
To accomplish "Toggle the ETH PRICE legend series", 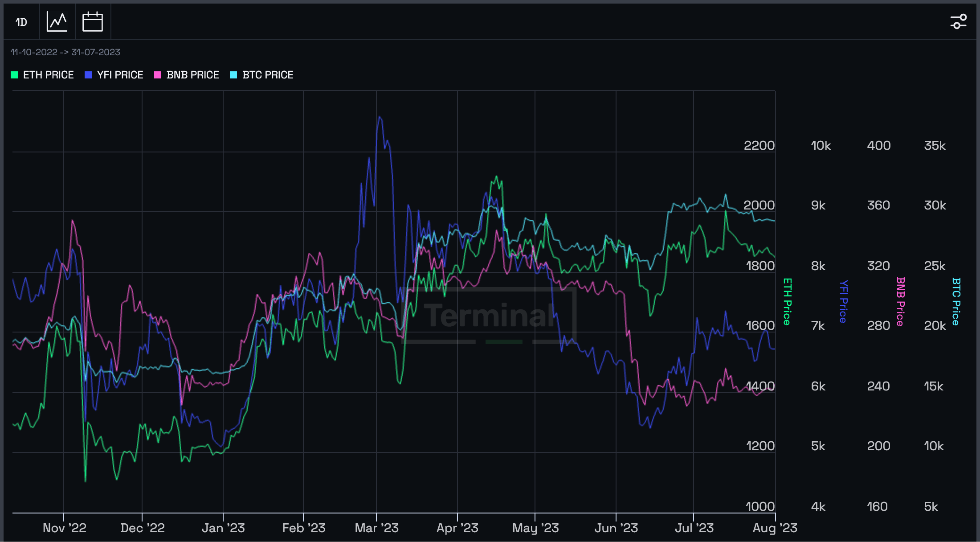I will coord(42,75).
